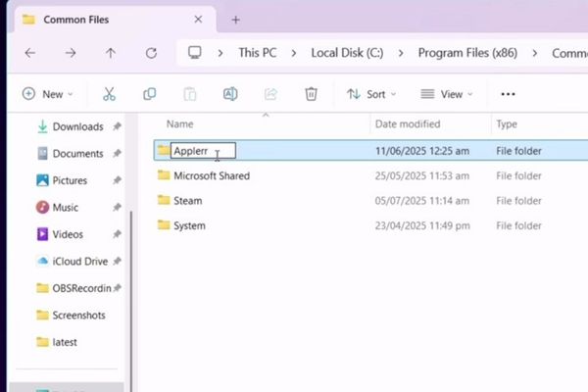Click the Delete trash icon
Screen dimensions: 588x392
pos(311,94)
